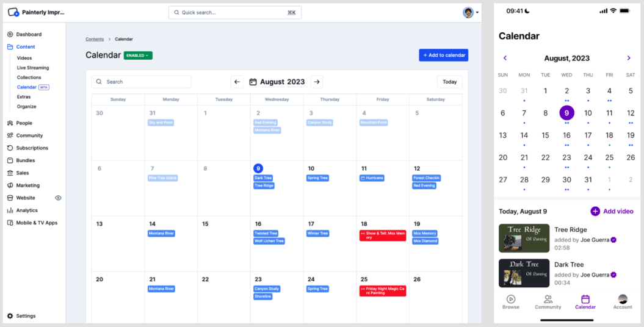Open the Hurricane event on August 11
This screenshot has height=327, width=644.
[372, 178]
